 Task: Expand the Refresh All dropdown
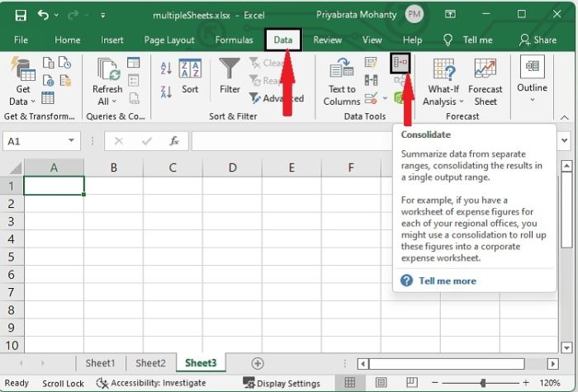107,102
